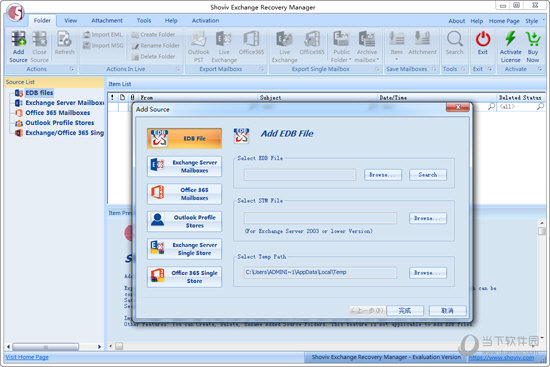Click the Refresh icon in ribbon
Screen dimensions: 550x367
65,43
